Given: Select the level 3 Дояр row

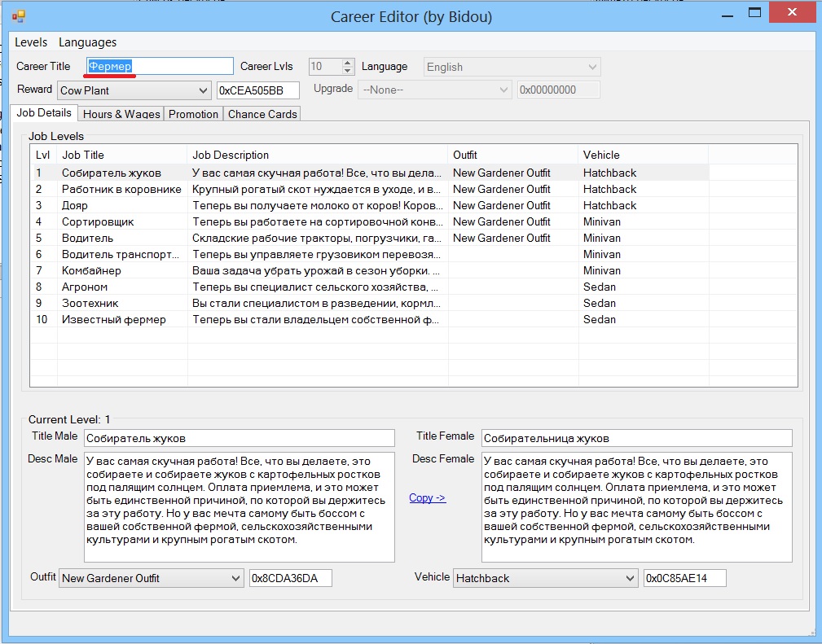Looking at the screenshot, I should [122, 205].
